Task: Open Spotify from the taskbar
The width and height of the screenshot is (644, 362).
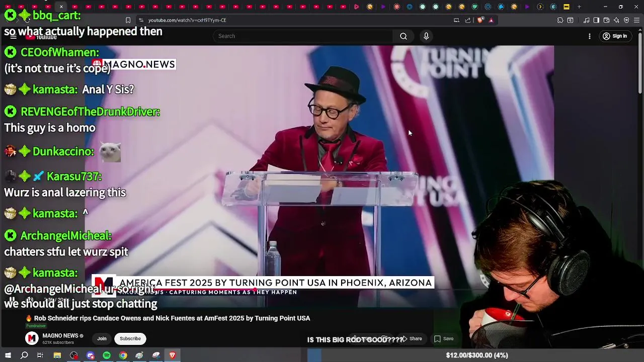Action: click(107, 355)
